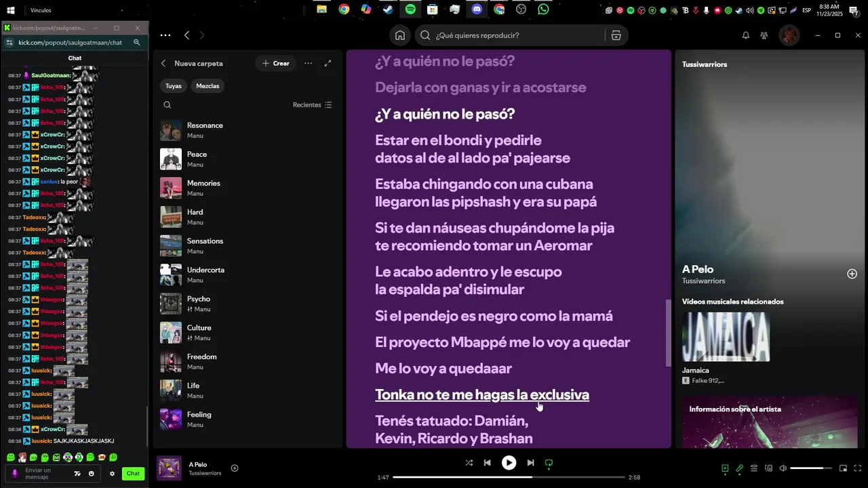Image resolution: width=868 pixels, height=488 pixels.
Task: Open the connect to device icon
Action: (x=769, y=468)
